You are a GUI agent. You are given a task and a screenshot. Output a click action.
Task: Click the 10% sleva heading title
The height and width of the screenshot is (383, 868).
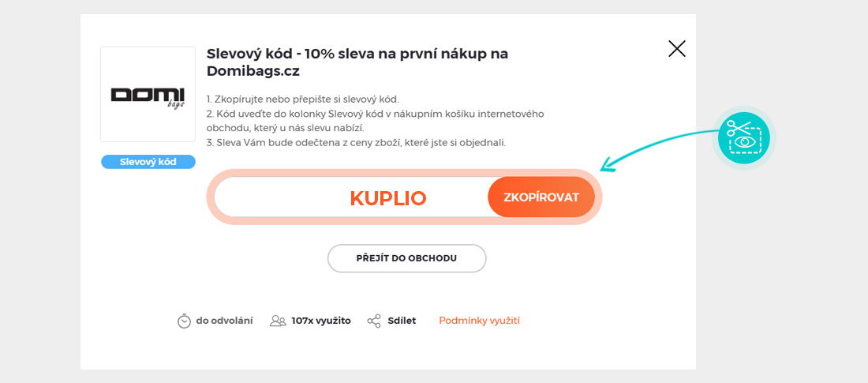click(357, 54)
